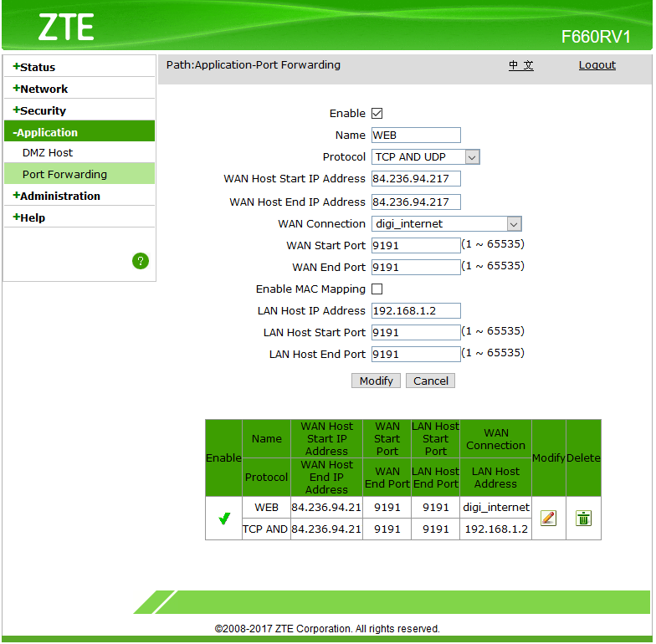Click WAN Host Start IP Address field
656x644 pixels.
417,179
